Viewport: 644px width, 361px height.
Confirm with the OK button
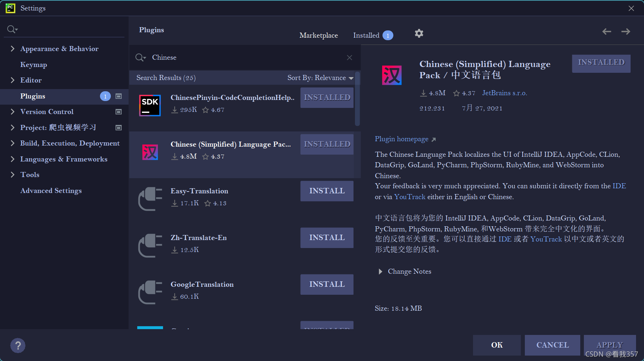497,345
